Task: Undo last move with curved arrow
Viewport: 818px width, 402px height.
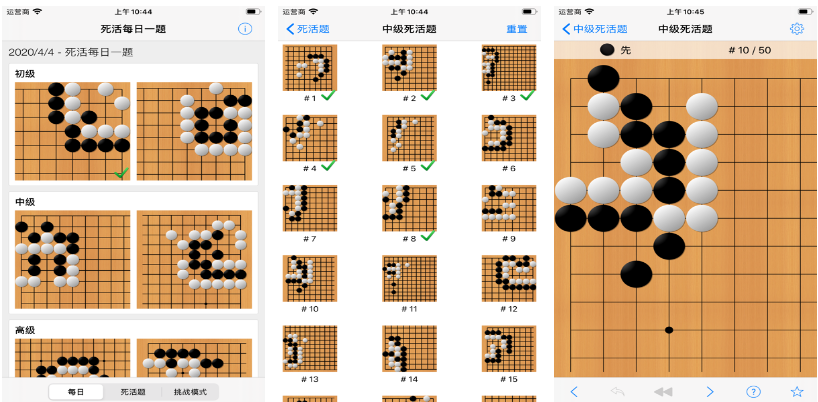Action: pos(618,392)
